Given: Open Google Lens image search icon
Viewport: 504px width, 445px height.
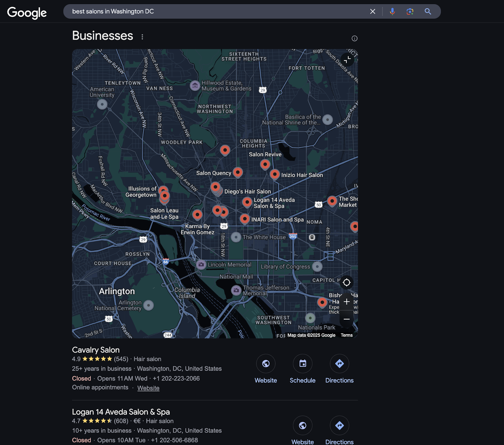Looking at the screenshot, I should click(410, 11).
